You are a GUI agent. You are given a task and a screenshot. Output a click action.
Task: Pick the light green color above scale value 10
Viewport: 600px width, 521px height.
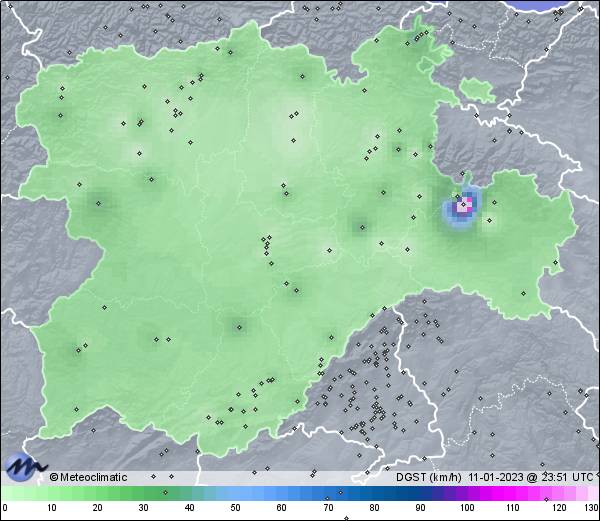pyautogui.click(x=52, y=493)
